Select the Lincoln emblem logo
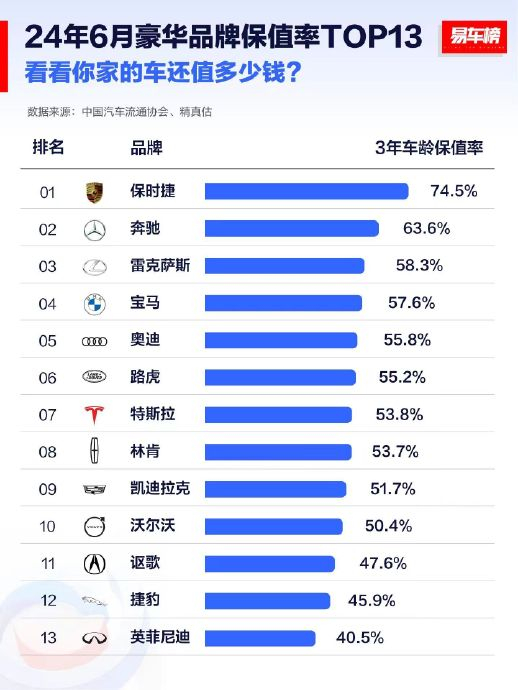 (x=94, y=451)
